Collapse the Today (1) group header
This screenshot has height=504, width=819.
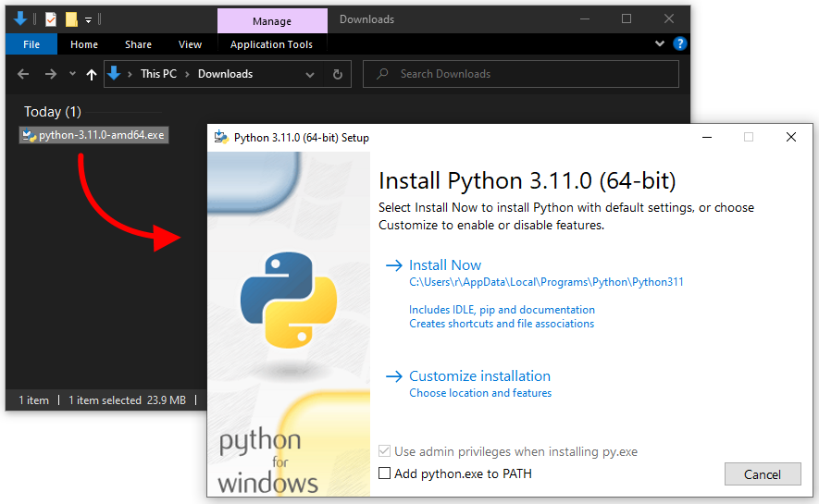coord(52,112)
